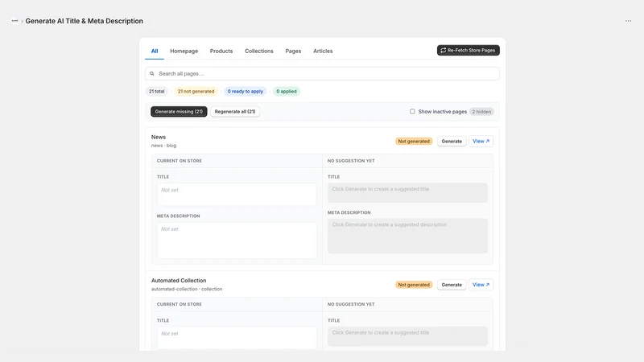Open View link for News page
Image resolution: width=644 pixels, height=362 pixels.
click(x=481, y=142)
